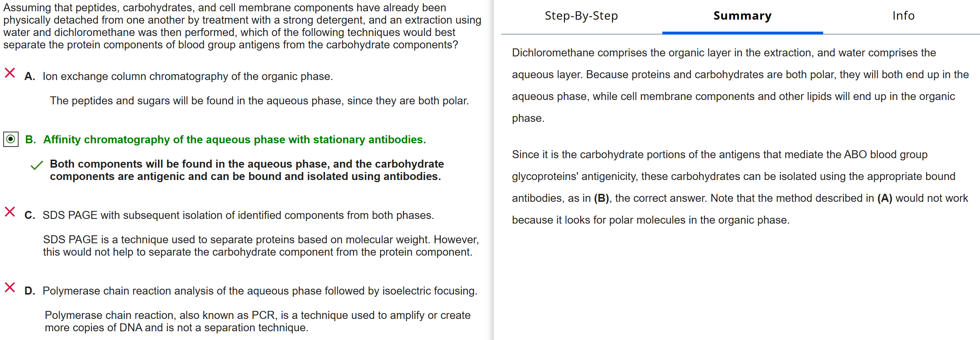Click the letter C answer label
The width and height of the screenshot is (980, 340).
pos(30,215)
